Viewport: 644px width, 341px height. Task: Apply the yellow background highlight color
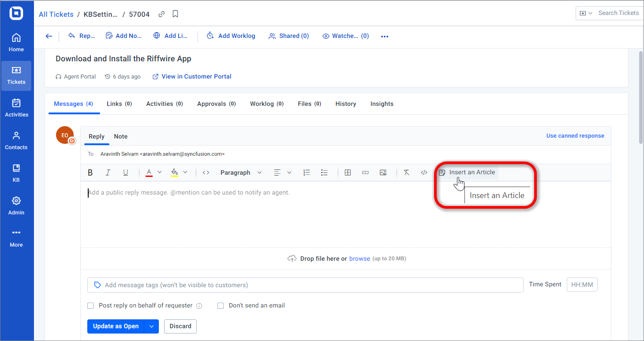click(x=175, y=172)
